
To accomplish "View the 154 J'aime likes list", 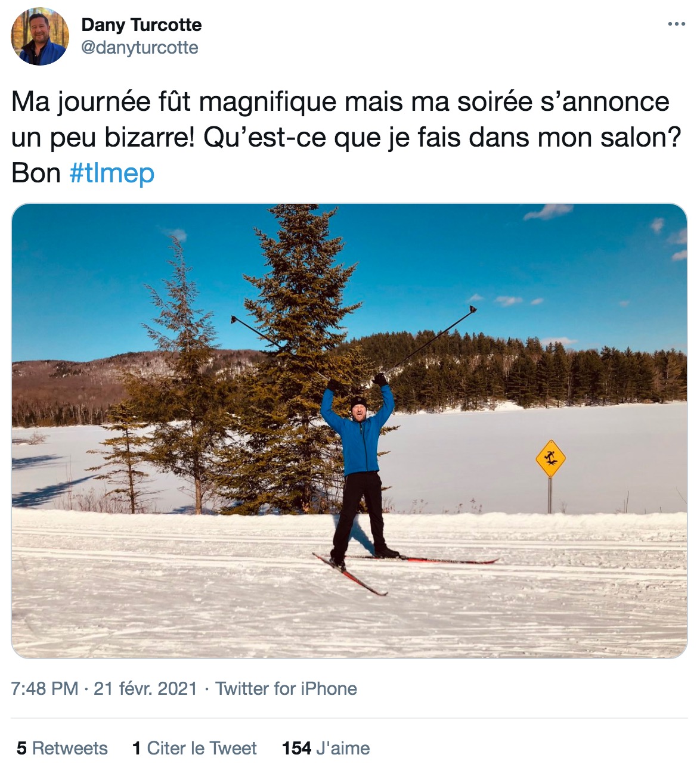I will point(326,748).
